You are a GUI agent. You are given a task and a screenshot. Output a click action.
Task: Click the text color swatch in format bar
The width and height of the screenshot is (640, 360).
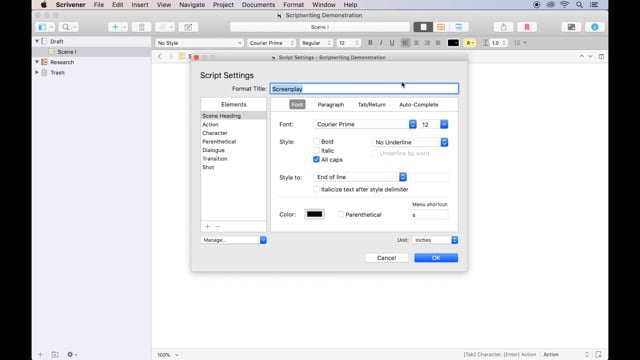pyautogui.click(x=453, y=43)
